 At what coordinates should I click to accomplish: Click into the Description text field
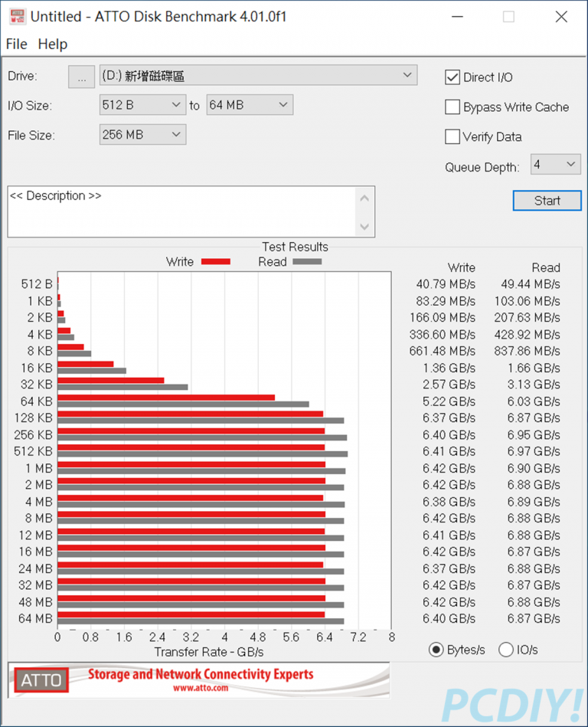[181, 212]
